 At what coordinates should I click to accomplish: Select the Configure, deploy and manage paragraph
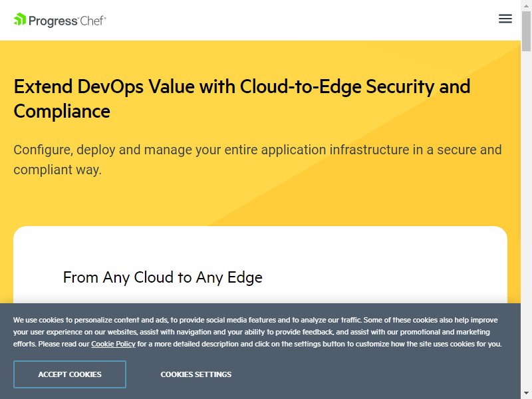pyautogui.click(x=257, y=160)
